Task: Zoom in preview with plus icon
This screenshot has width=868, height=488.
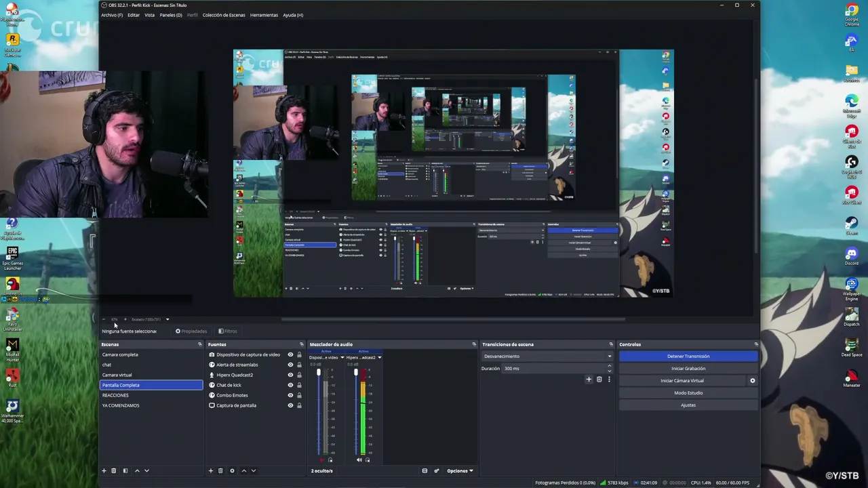Action: (x=125, y=319)
